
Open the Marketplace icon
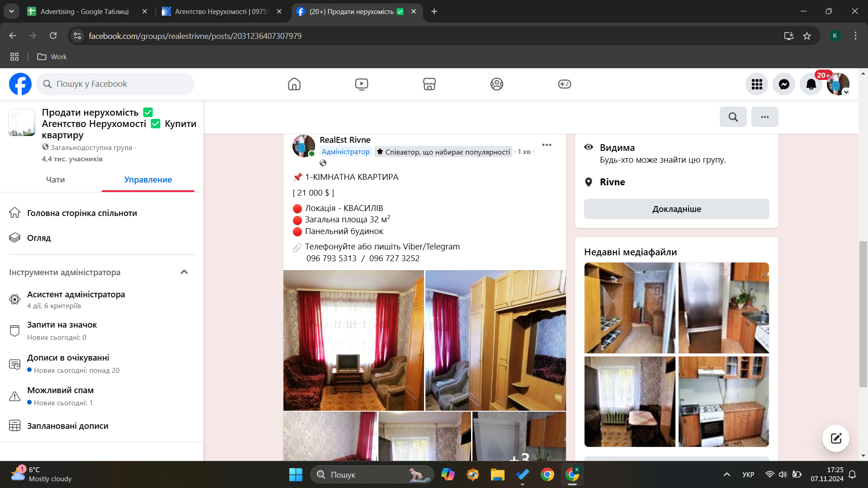pos(429,84)
